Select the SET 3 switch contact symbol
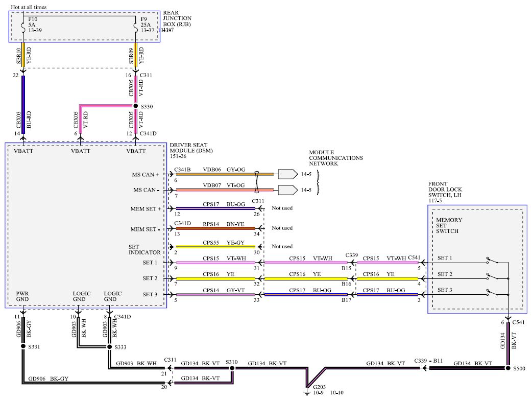The height and width of the screenshot is (400, 532). coord(493,292)
